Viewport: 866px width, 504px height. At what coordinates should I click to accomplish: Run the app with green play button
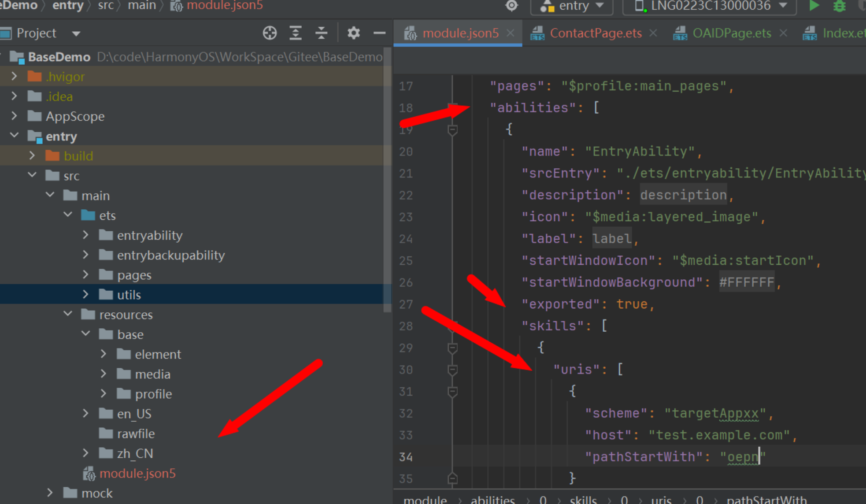pos(814,6)
